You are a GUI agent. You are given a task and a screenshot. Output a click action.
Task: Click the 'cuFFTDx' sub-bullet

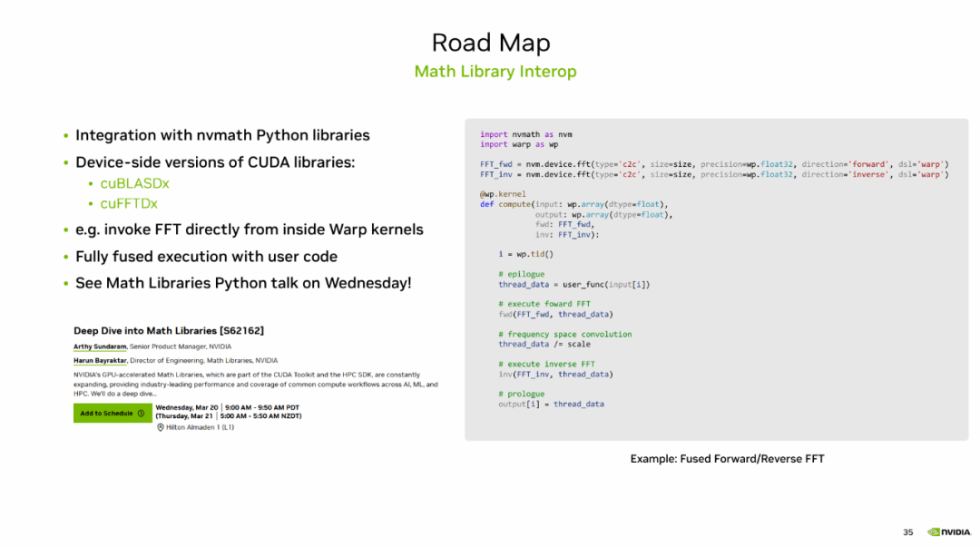(x=129, y=204)
